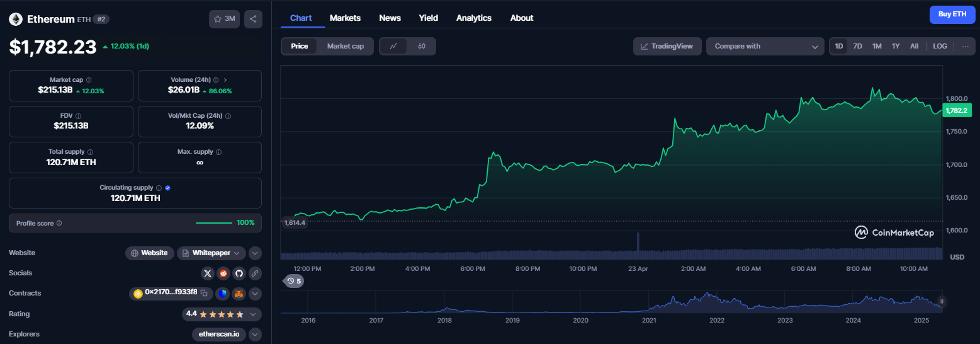This screenshot has height=344, width=980.
Task: Open Profile score info icon
Action: (59, 223)
